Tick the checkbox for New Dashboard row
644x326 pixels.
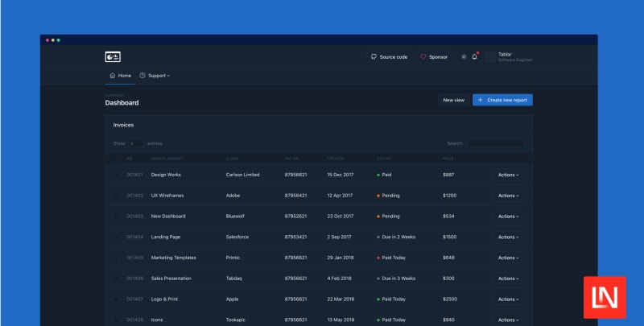115,217
